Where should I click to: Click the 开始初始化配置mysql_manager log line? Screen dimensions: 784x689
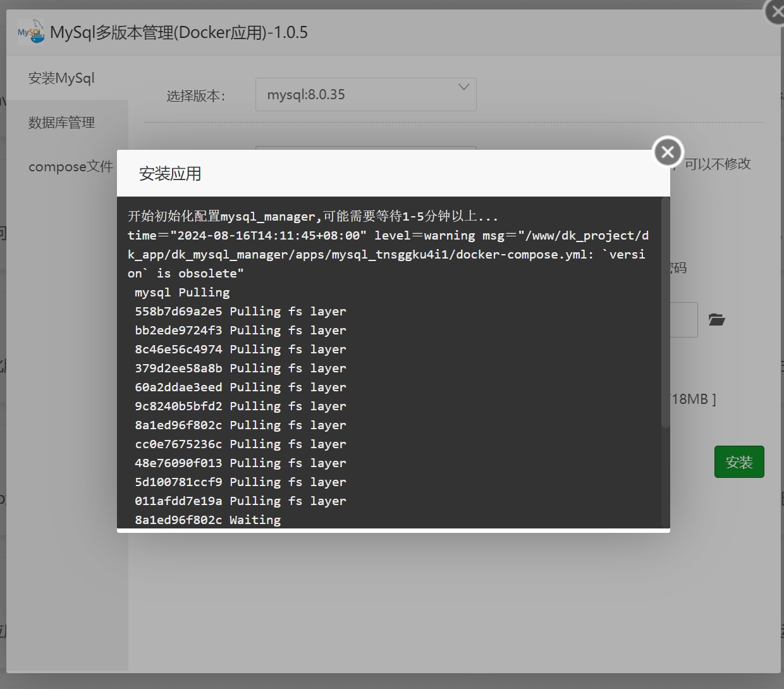coord(313,216)
